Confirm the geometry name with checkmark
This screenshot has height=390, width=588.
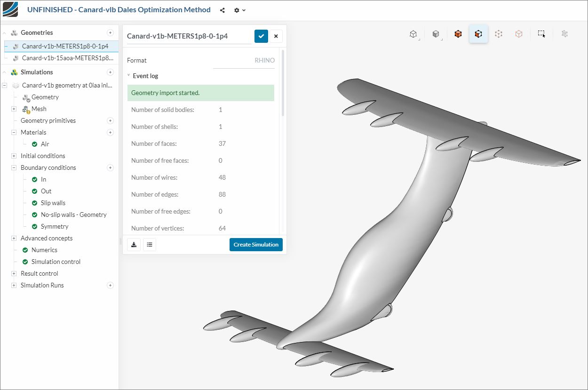(261, 36)
